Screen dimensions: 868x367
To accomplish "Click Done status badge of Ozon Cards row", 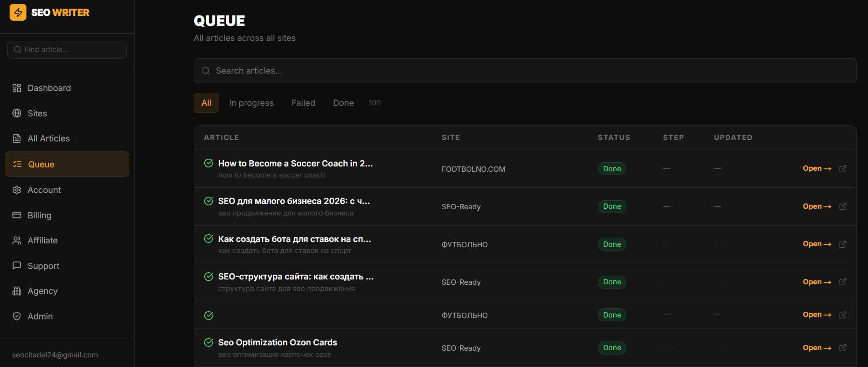I will coord(612,348).
